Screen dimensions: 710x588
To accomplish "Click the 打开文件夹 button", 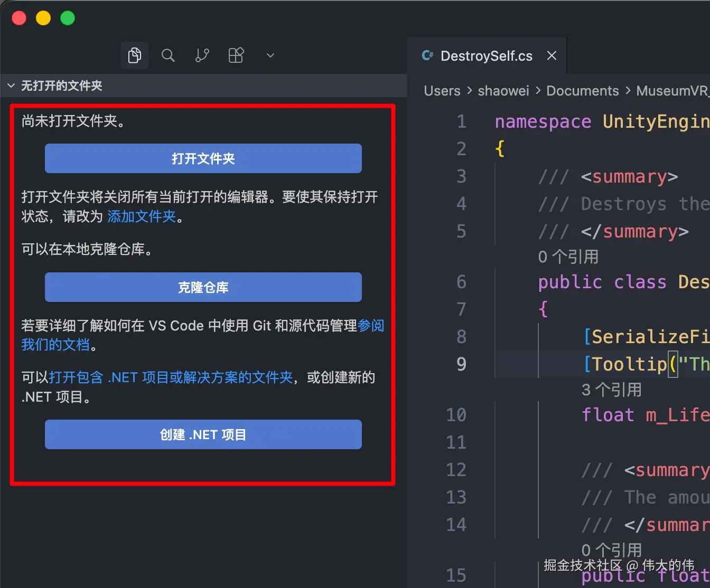I will (x=203, y=158).
